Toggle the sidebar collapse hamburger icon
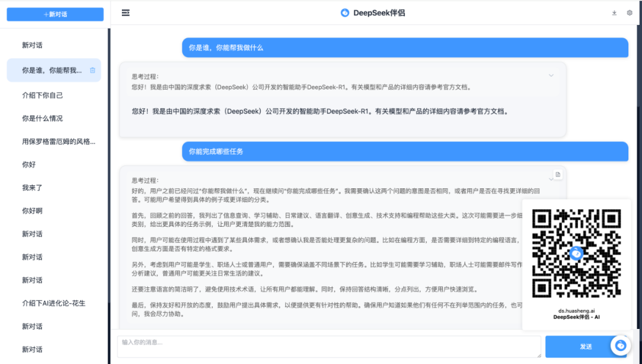642x364 pixels. click(x=125, y=12)
